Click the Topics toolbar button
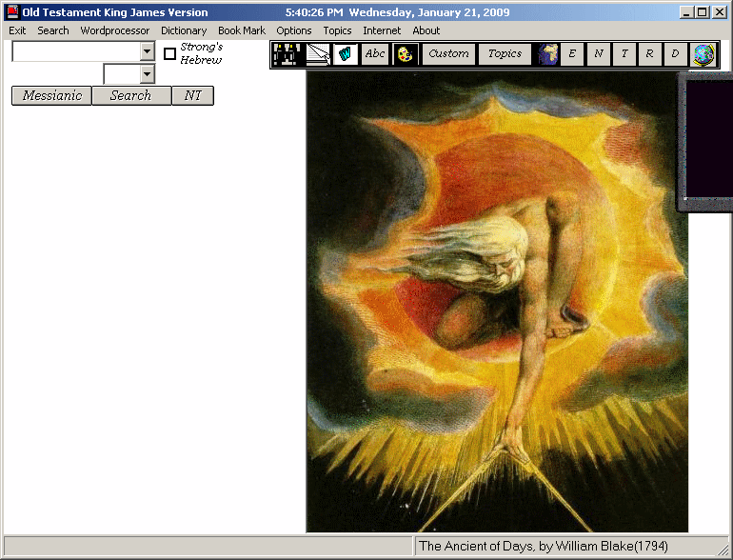Screen dimensions: 733x560 505,54
